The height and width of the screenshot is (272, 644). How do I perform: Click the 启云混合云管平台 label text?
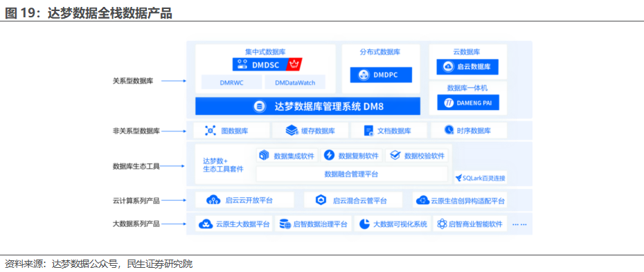360,201
